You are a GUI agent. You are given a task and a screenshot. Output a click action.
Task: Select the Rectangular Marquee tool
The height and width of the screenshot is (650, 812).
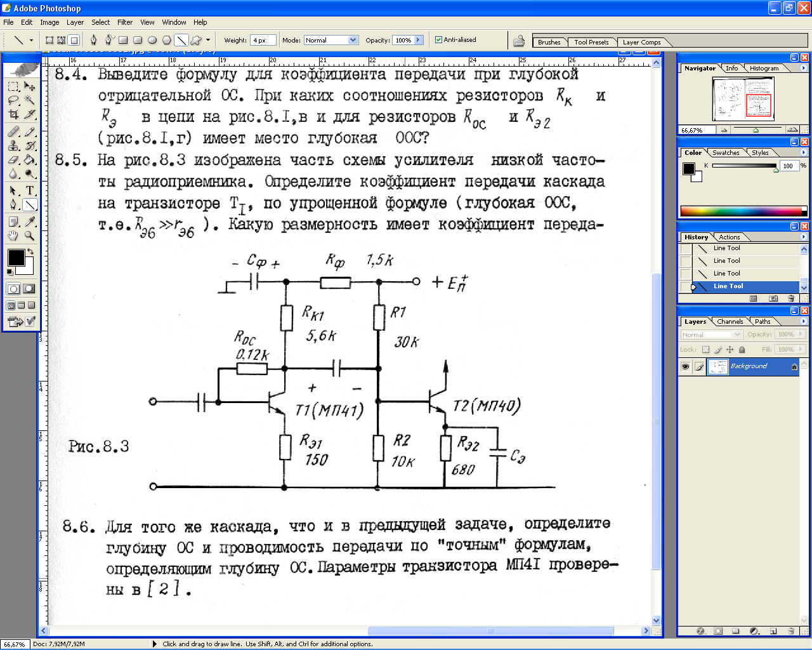pyautogui.click(x=13, y=86)
